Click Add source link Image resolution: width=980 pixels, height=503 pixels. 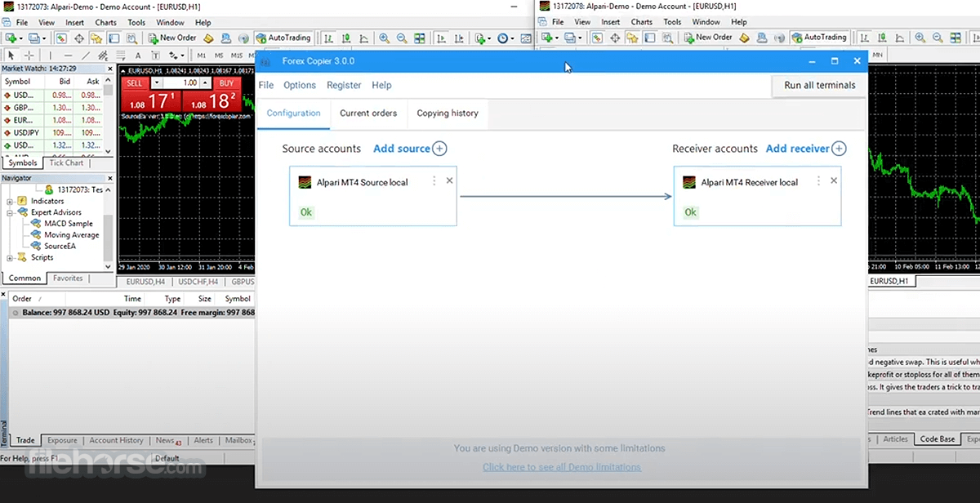pos(410,149)
